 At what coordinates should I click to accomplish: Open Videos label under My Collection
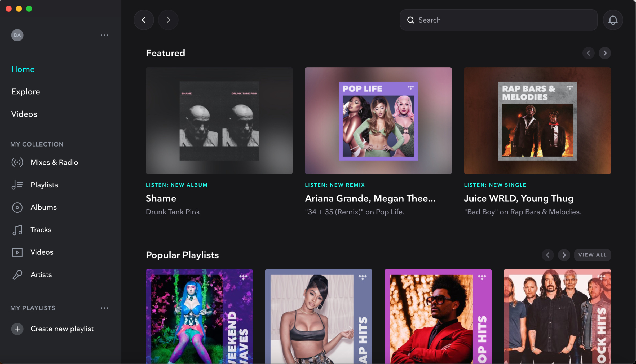[x=42, y=252]
